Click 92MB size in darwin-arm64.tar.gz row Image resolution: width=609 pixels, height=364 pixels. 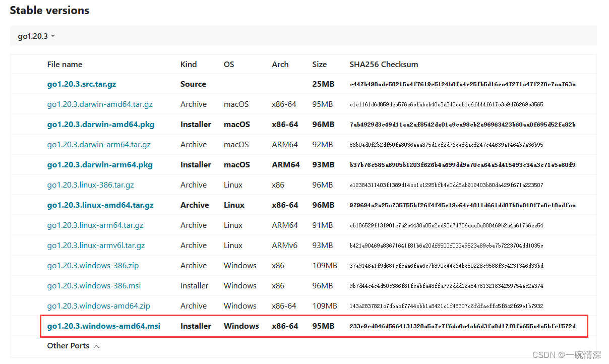point(323,145)
